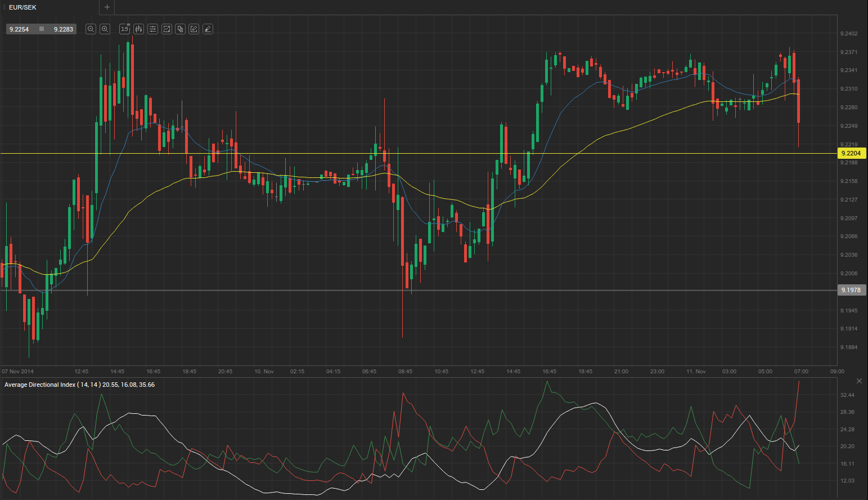Image resolution: width=868 pixels, height=500 pixels.
Task: Click the 11. Nov date on time axis
Action: point(696,372)
